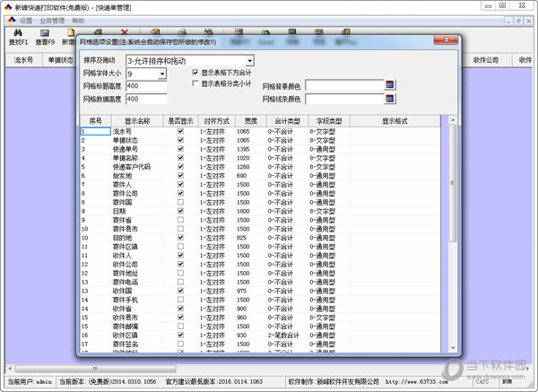The height and width of the screenshot is (392, 538).
Task: Click the 查看F9 toolbar icon
Action: pyautogui.click(x=45, y=33)
